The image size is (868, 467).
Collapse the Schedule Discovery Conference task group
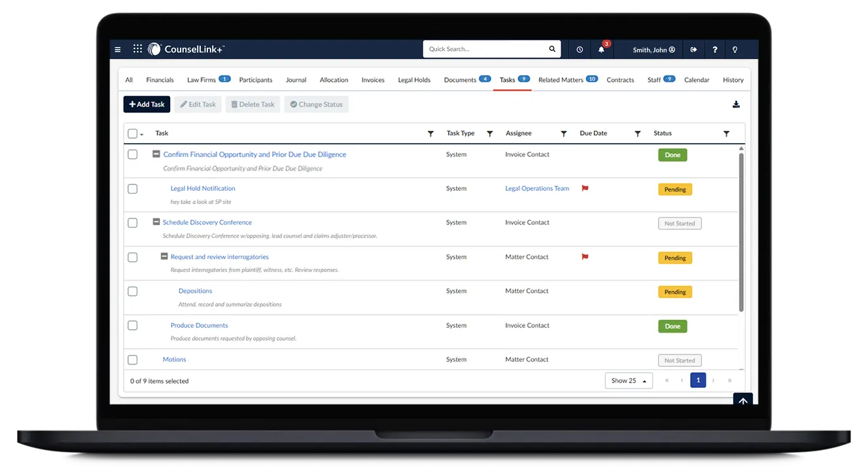(x=156, y=222)
